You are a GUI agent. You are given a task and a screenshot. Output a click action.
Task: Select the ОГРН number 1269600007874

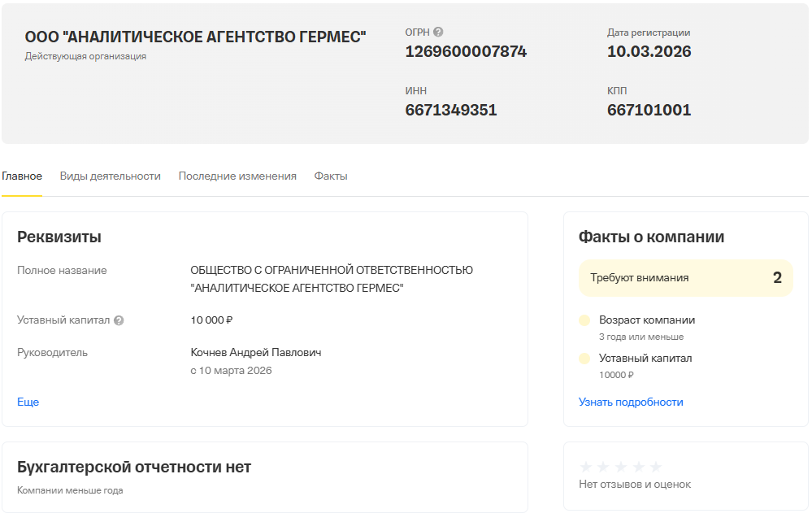tap(466, 51)
